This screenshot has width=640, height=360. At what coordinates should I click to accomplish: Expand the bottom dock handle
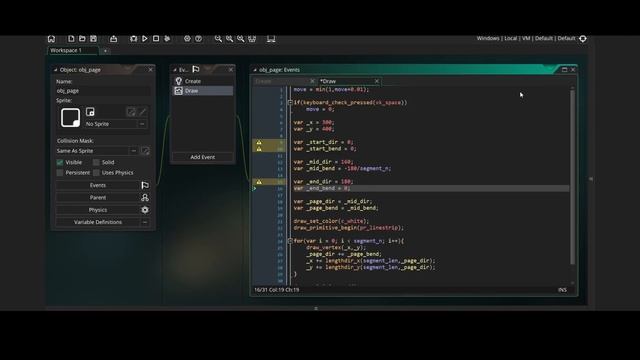click(316, 309)
